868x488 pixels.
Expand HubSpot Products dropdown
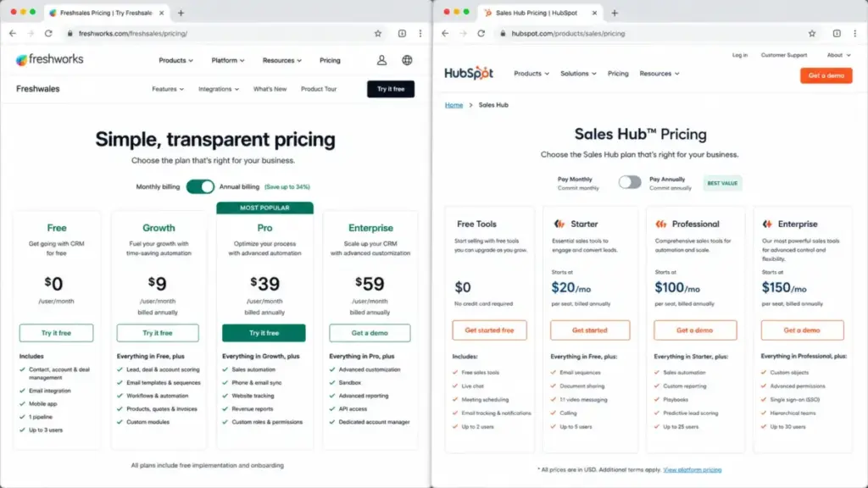click(x=531, y=74)
